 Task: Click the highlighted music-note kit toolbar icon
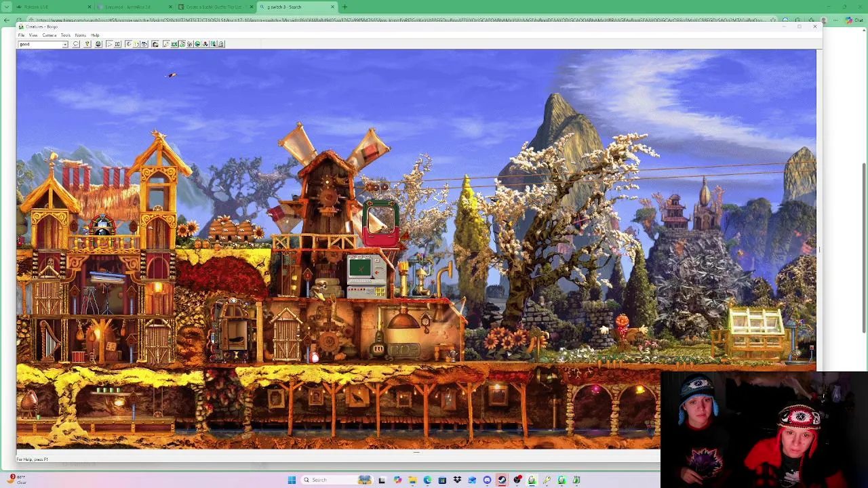pyautogui.click(x=182, y=44)
